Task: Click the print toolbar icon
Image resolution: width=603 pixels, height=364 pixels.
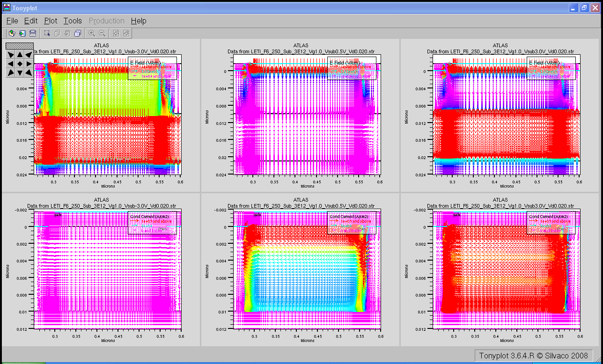Action: (33, 33)
